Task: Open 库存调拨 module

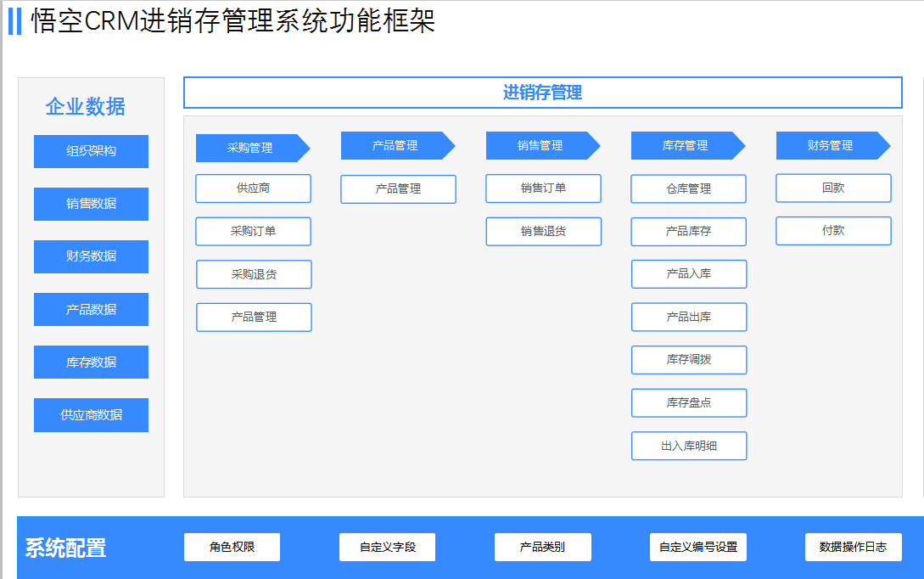Action: (x=689, y=360)
